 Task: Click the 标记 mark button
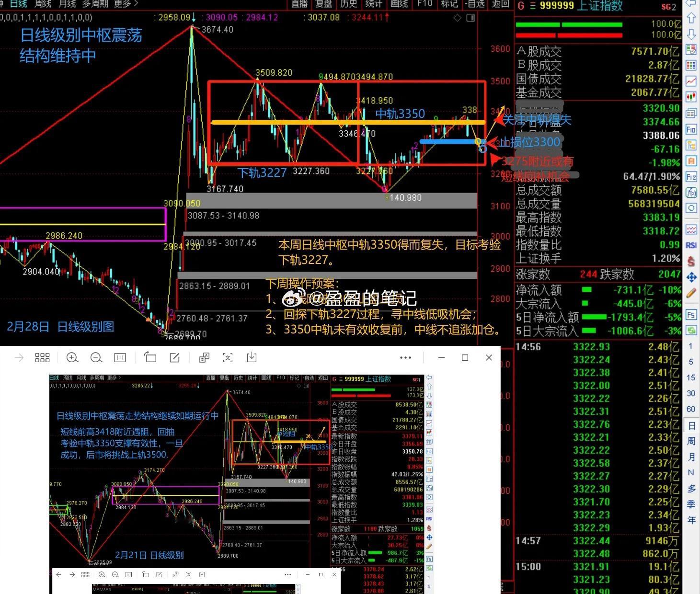click(x=449, y=4)
